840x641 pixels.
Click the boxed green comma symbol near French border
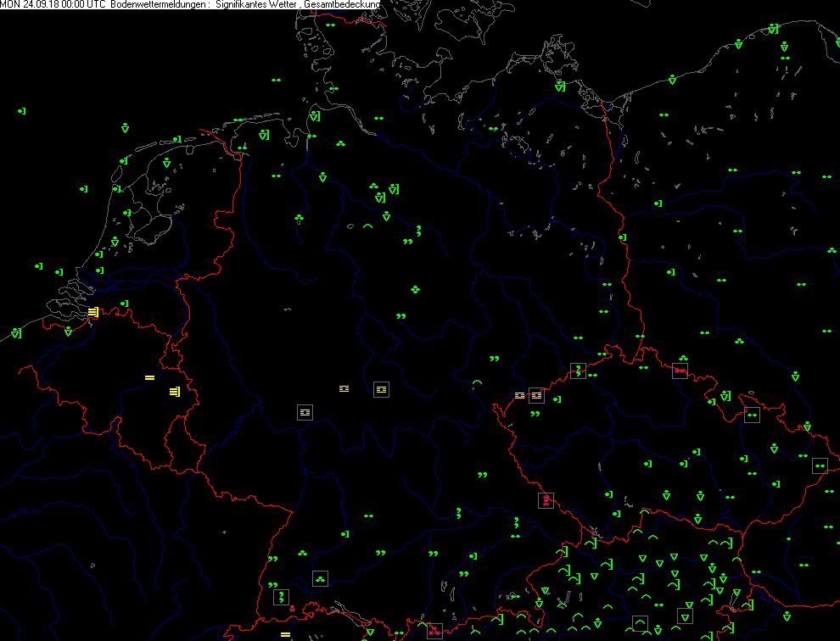click(x=281, y=597)
